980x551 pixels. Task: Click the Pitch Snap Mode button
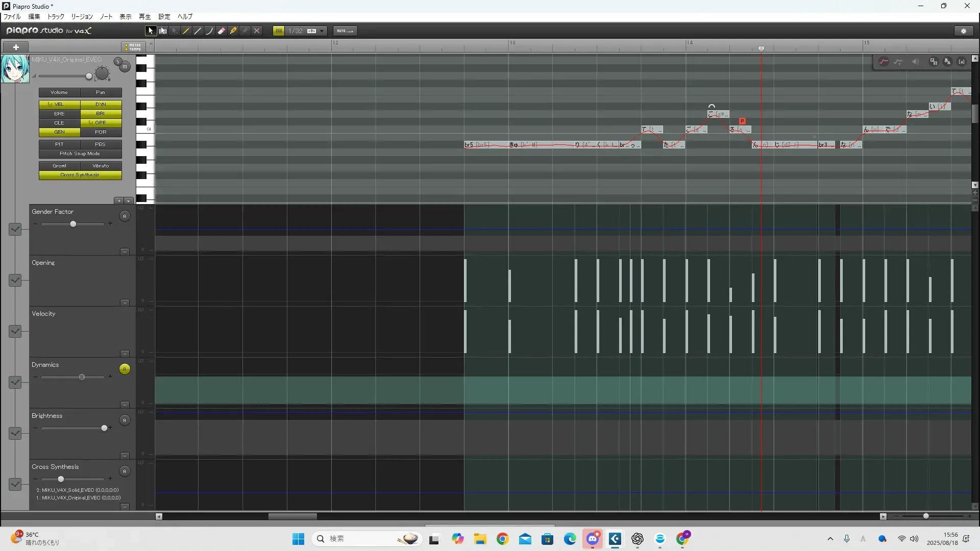click(x=80, y=154)
